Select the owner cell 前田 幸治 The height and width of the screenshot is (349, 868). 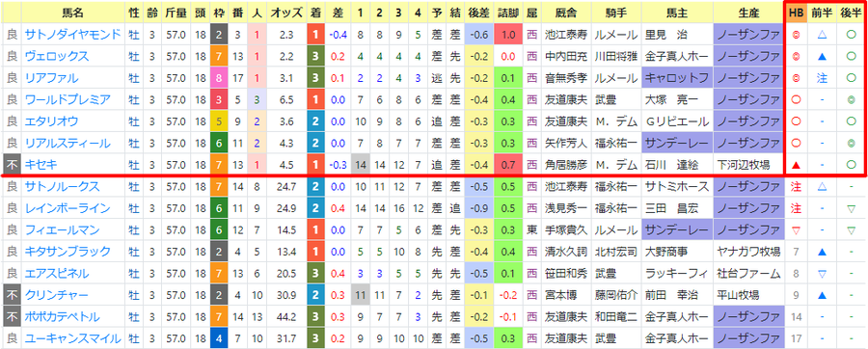[677, 295]
